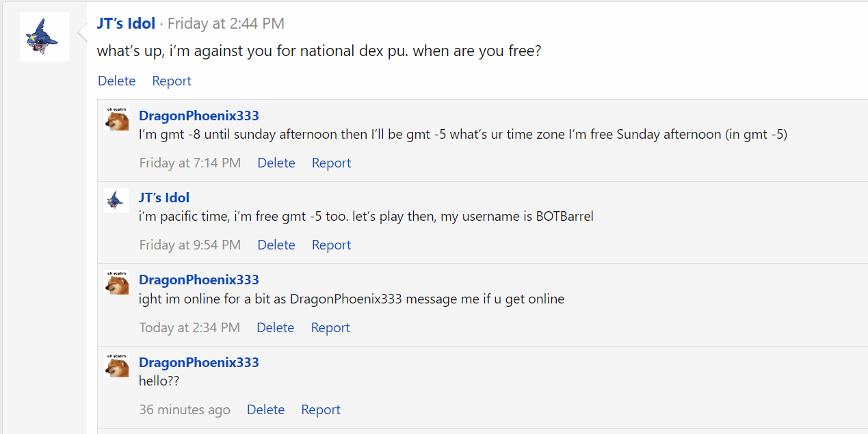
Task: Delete the Today at 2:34 PM comment
Action: 276,327
